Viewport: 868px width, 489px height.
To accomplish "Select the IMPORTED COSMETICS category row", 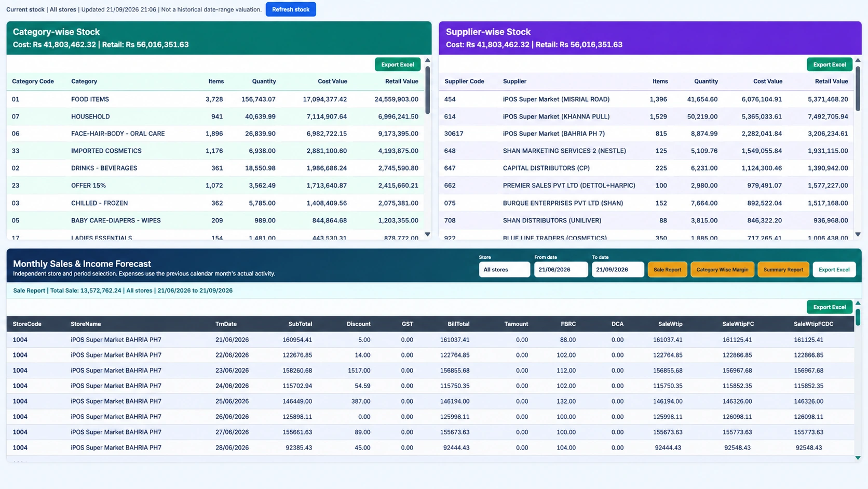I will [x=215, y=151].
